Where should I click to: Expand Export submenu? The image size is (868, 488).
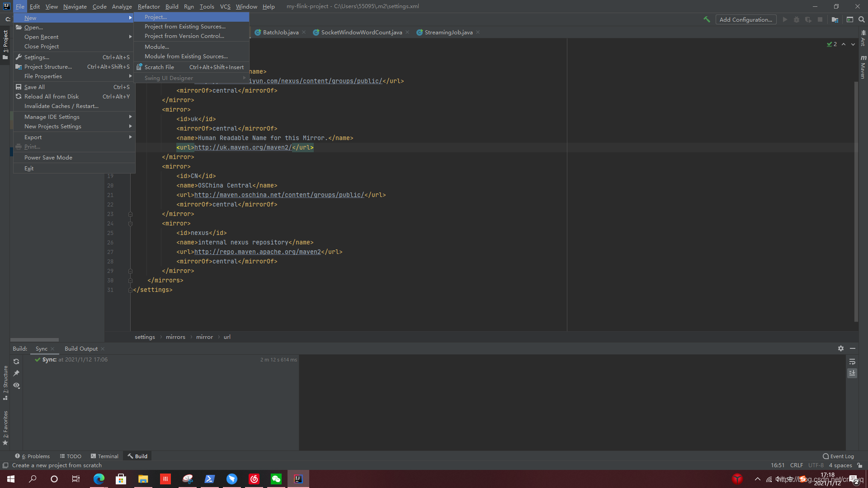[74, 137]
